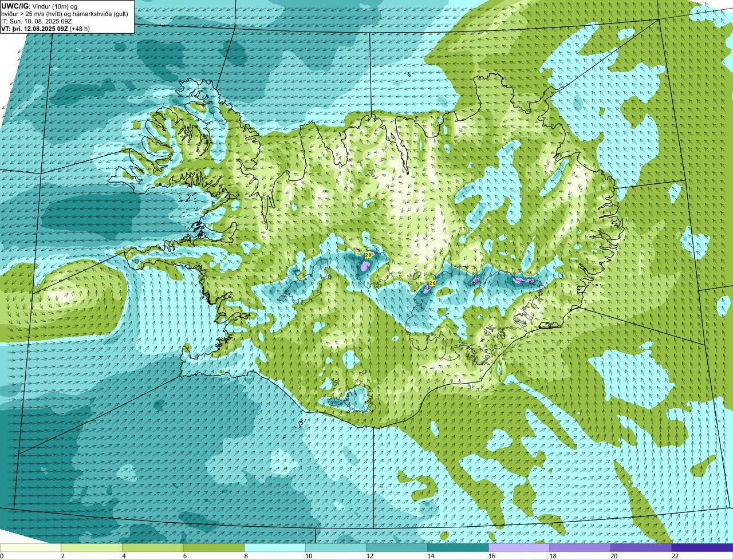Click the scale value '14'
Screen dimensions: 733x560
431,556
